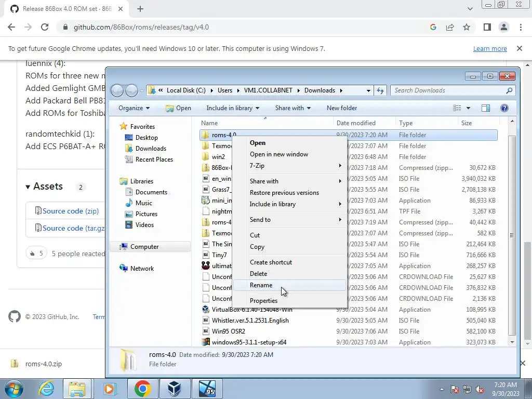Select Network in navigation pane
Screen dimensions: 532x399
click(x=142, y=269)
